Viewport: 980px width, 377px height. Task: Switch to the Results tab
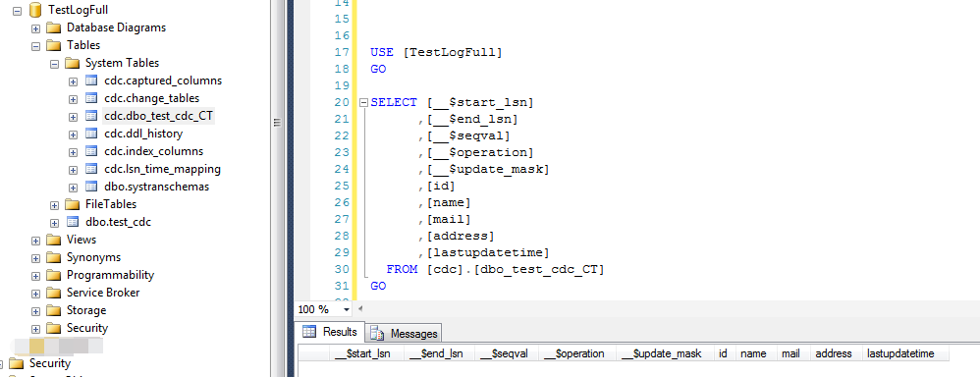pyautogui.click(x=329, y=332)
